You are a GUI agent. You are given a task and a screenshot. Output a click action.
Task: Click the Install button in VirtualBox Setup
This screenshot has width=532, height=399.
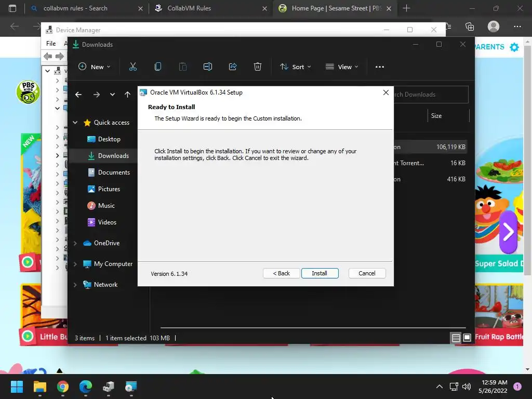pyautogui.click(x=320, y=273)
